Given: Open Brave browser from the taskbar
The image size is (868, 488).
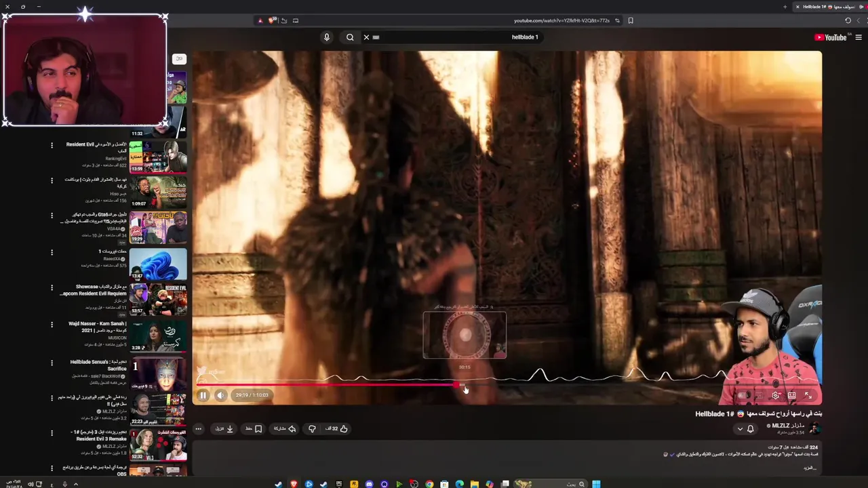Looking at the screenshot, I should (294, 484).
